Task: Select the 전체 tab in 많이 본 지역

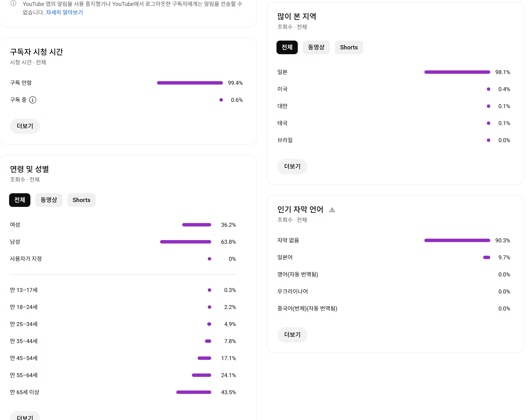Action: click(x=287, y=47)
